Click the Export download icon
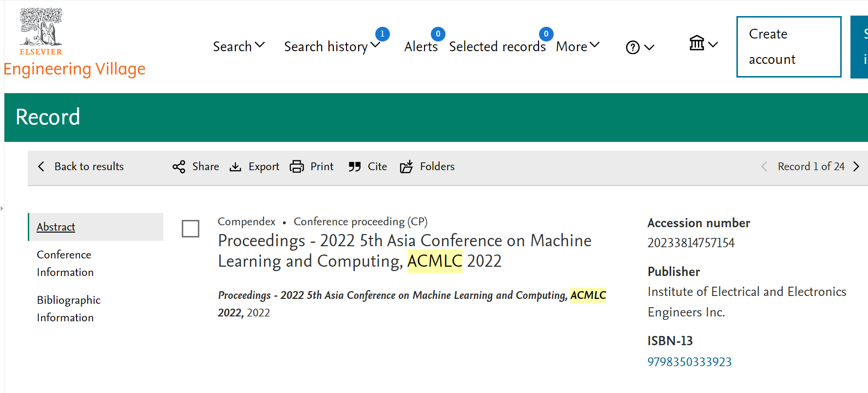Screen dimensions: 868x393 pos(235,167)
